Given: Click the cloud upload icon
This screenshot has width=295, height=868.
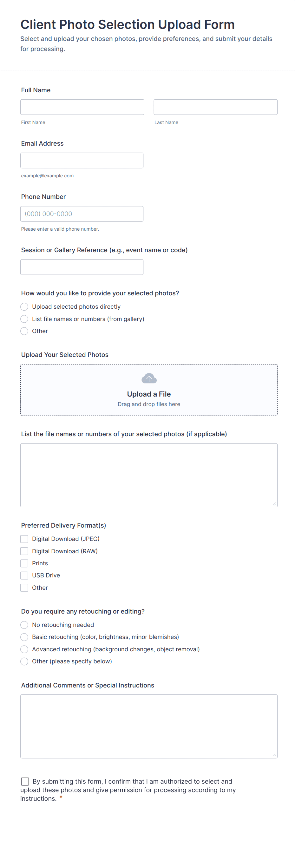Looking at the screenshot, I should pos(149,378).
